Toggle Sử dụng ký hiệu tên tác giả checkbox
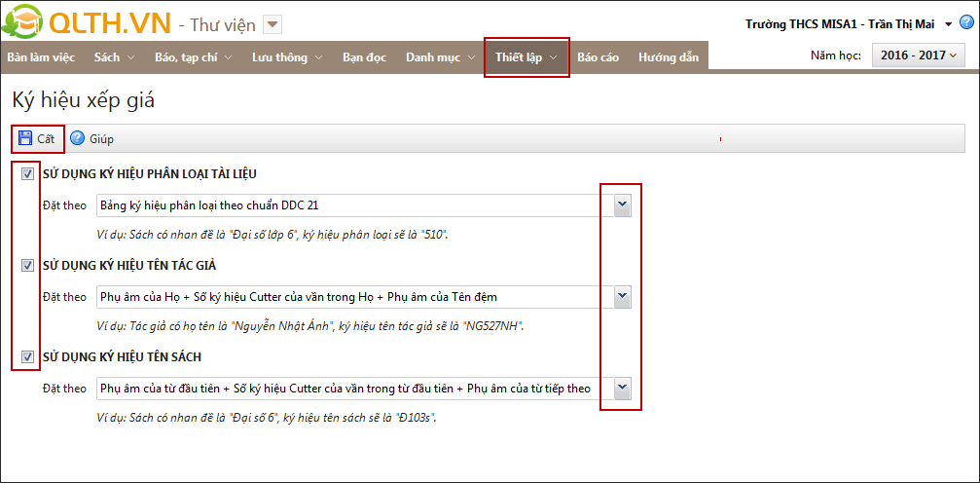Image resolution: width=980 pixels, height=483 pixels. pos(27,266)
